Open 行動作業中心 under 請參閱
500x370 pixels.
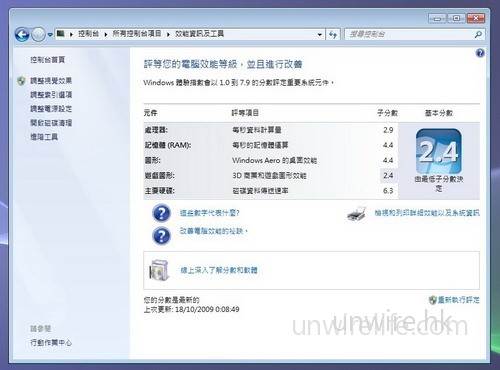click(x=51, y=343)
